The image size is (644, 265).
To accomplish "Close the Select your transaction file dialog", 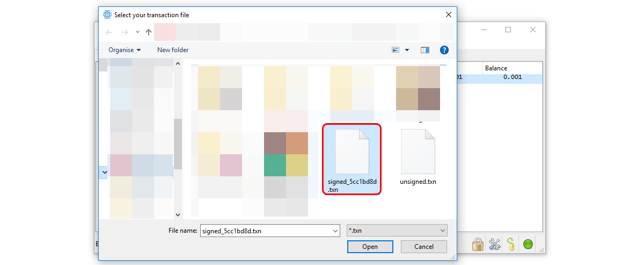I will point(448,15).
